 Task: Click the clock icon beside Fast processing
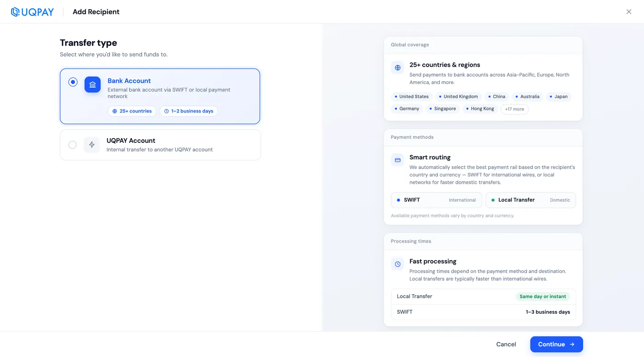click(x=397, y=264)
